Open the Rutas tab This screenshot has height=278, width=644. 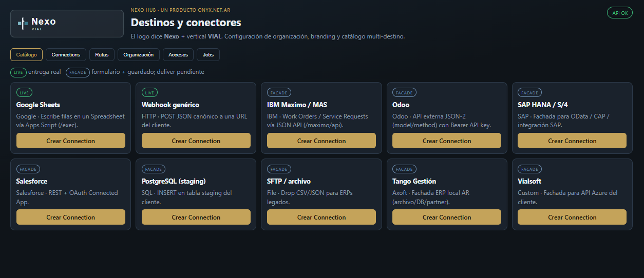point(102,54)
